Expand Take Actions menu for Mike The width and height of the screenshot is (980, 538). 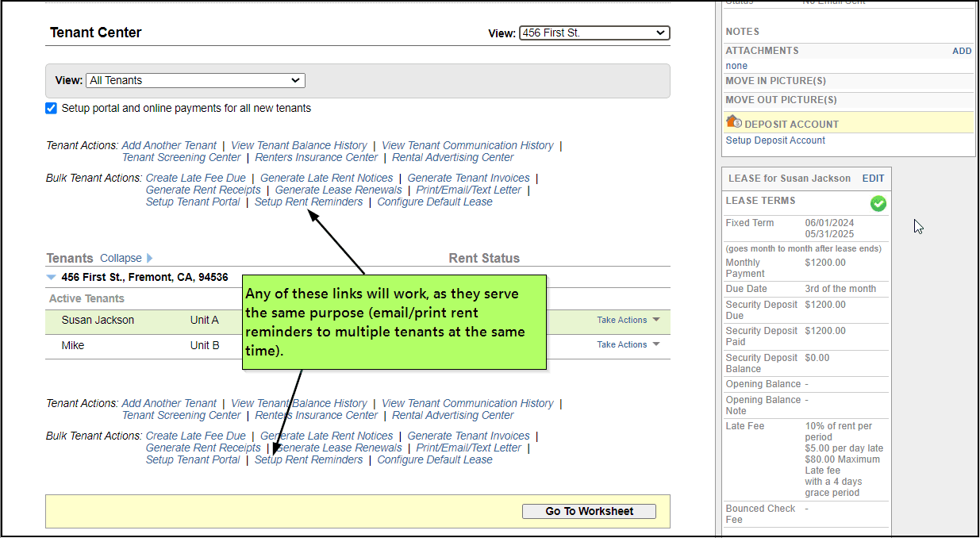[x=628, y=345]
